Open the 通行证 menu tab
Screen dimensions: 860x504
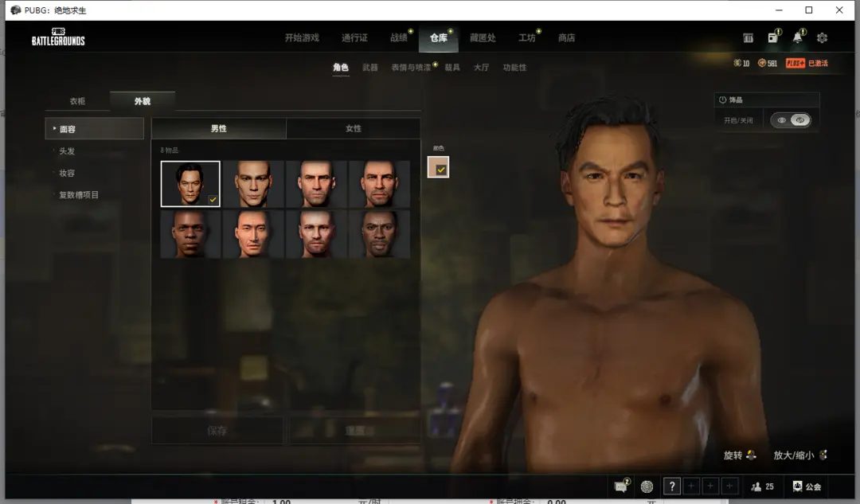point(354,38)
